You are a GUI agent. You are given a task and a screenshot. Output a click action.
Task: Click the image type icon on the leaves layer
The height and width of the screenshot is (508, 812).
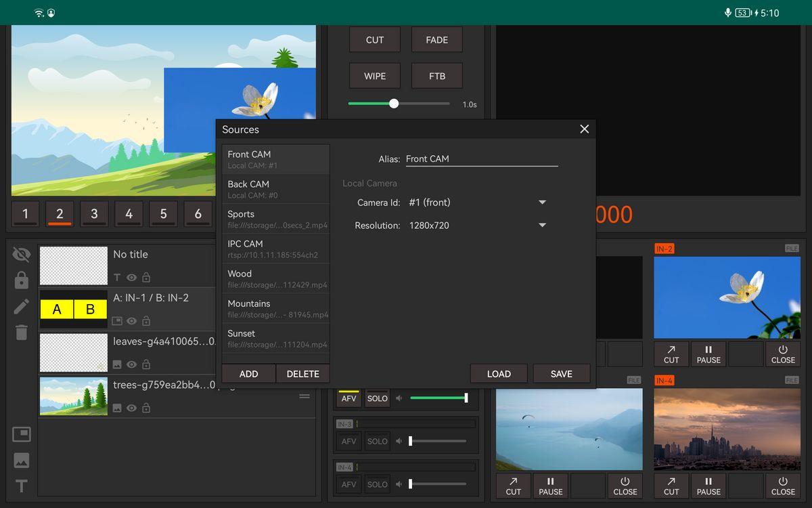tap(117, 364)
